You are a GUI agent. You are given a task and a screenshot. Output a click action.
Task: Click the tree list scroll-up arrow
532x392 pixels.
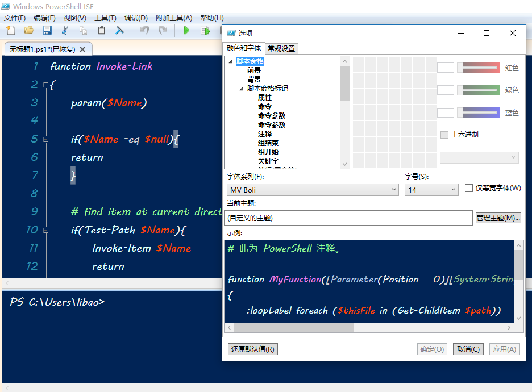pos(344,61)
